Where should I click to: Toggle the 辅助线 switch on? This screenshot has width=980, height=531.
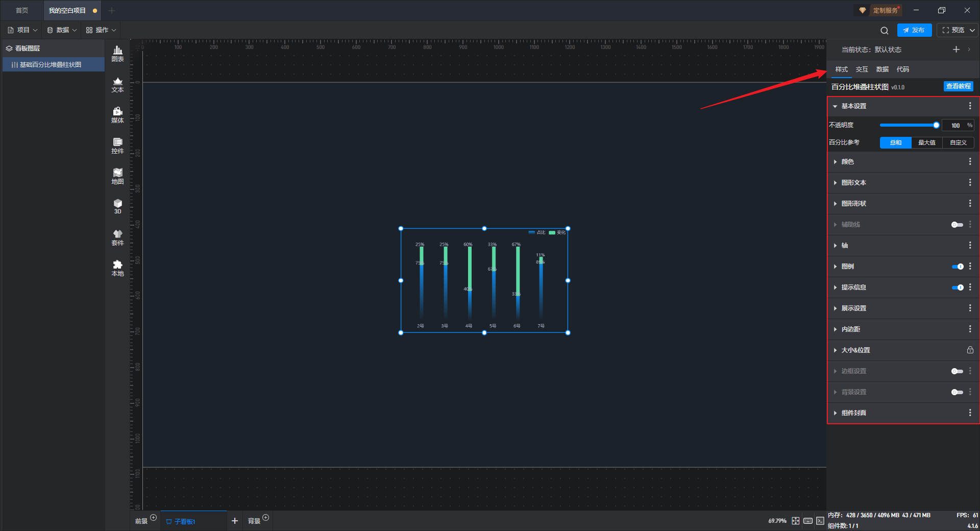[957, 225]
